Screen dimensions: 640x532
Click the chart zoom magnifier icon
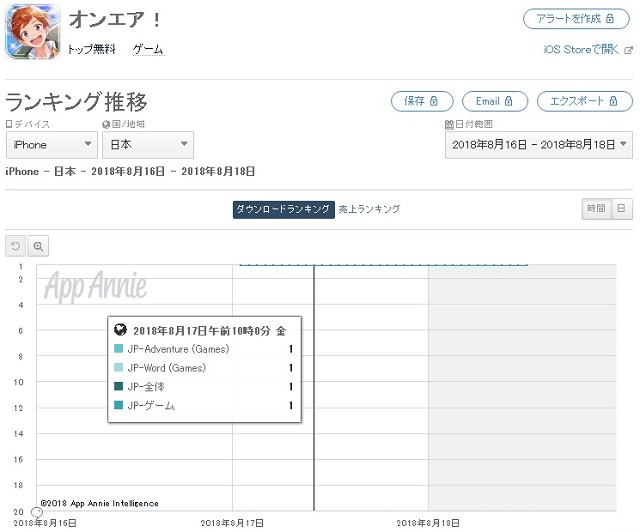pos(38,246)
